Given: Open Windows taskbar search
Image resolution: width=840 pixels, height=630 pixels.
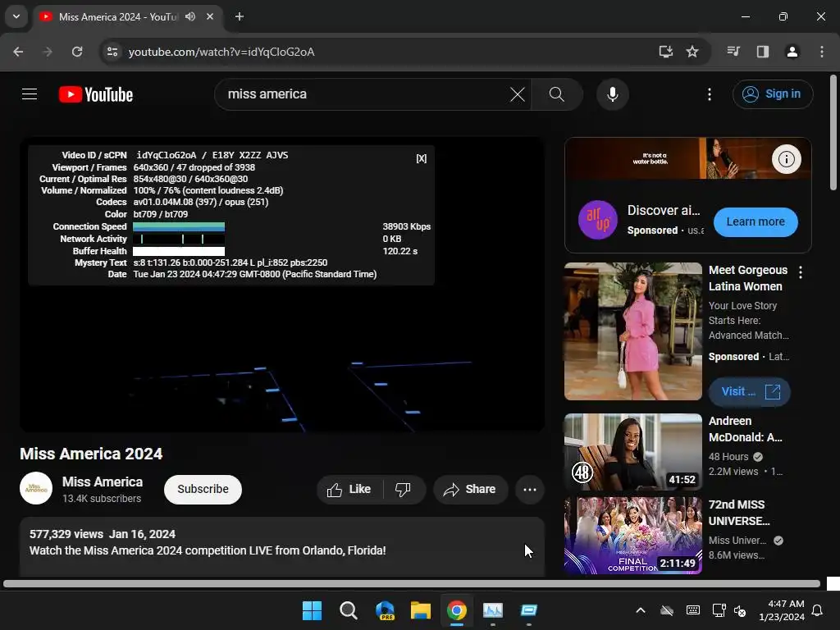Looking at the screenshot, I should (348, 610).
